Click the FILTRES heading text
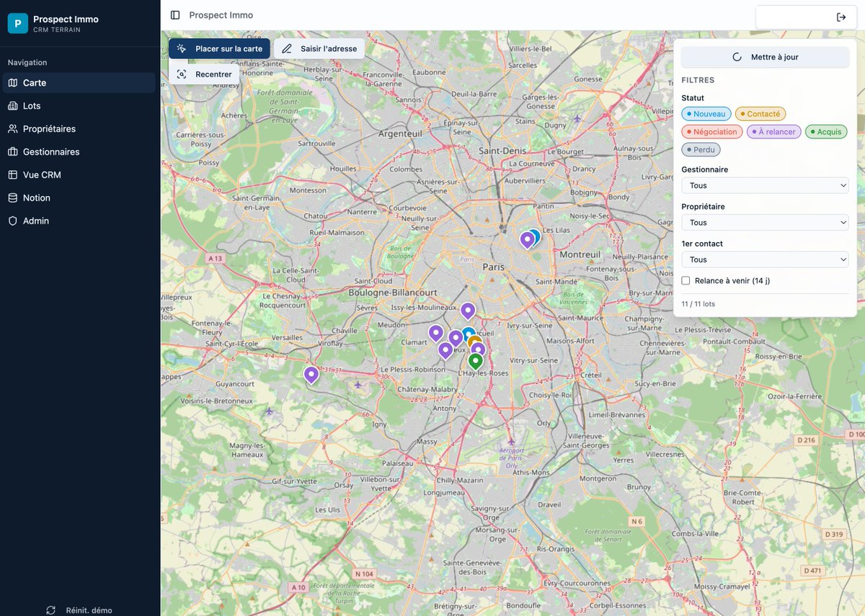The image size is (865, 616). [698, 81]
